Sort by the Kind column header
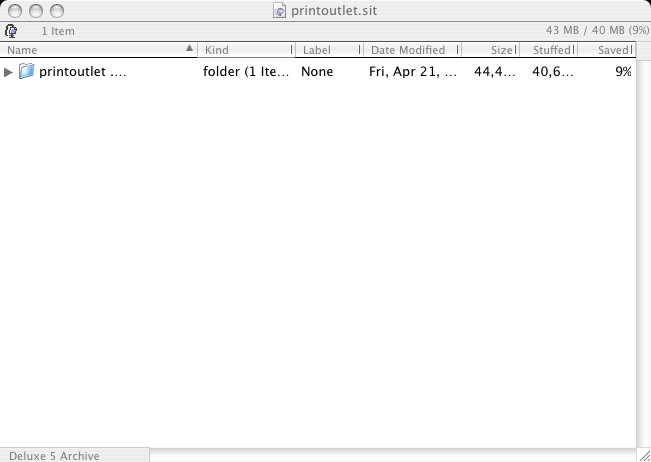 (x=246, y=50)
